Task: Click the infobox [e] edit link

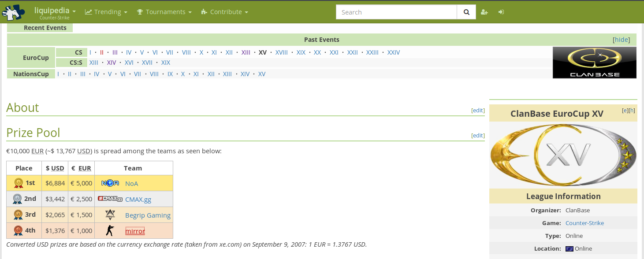Action: (625, 110)
